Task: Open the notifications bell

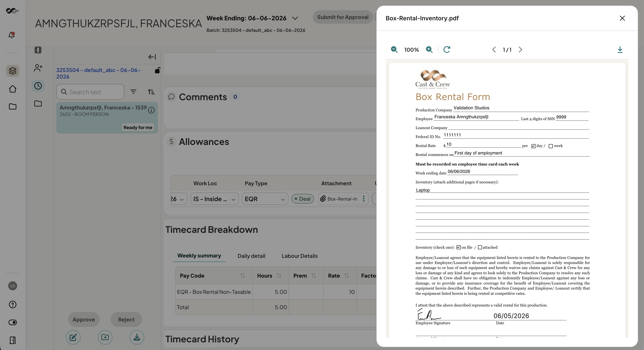Action: [x=12, y=35]
